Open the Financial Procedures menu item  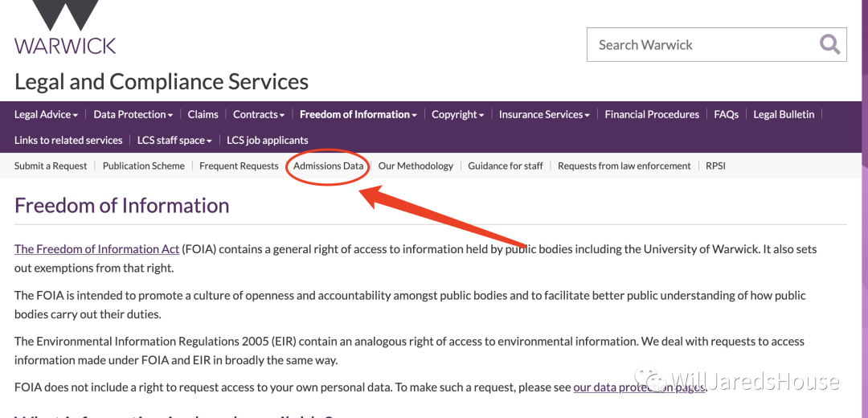pos(652,115)
